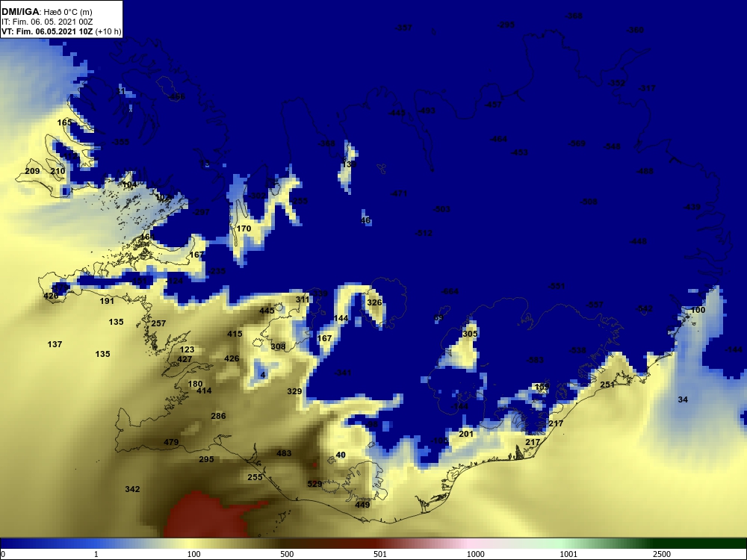This screenshot has width=747, height=560.
Task: Click the map value '295'
Action: point(206,459)
